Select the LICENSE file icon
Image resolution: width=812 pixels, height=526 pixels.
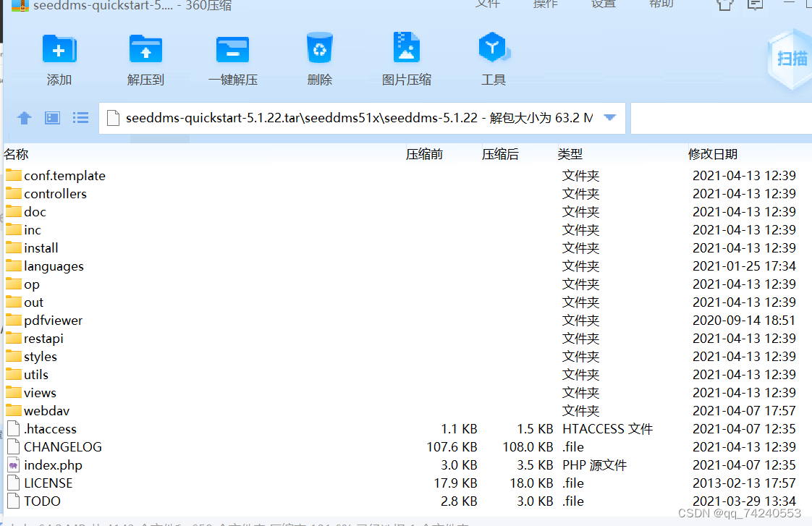pyautogui.click(x=14, y=483)
